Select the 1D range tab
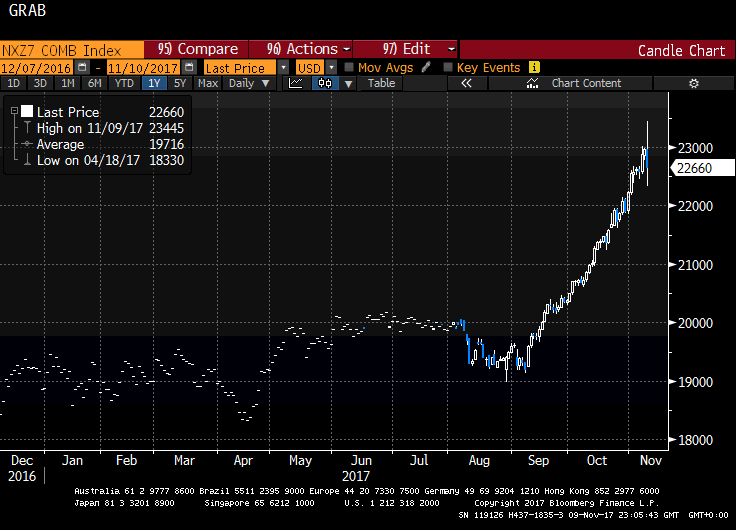 (14, 83)
